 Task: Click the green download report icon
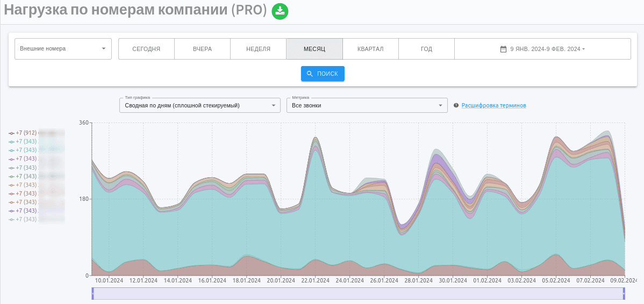point(280,11)
